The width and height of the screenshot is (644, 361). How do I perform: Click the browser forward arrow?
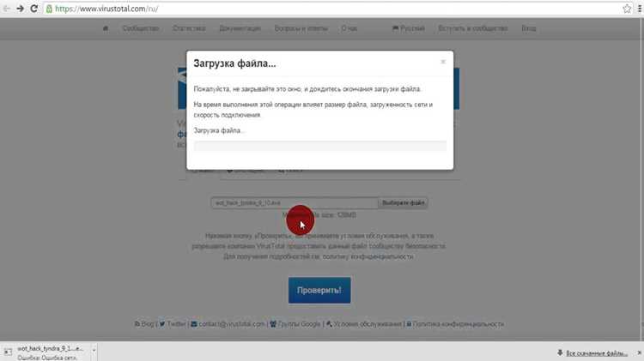click(20, 9)
